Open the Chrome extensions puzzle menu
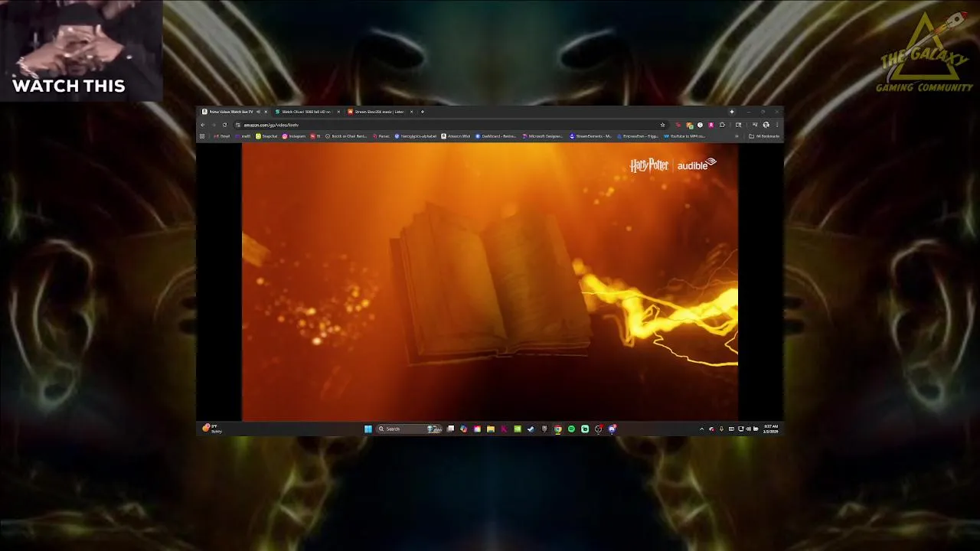Viewport: 980px width, 551px height. point(722,125)
